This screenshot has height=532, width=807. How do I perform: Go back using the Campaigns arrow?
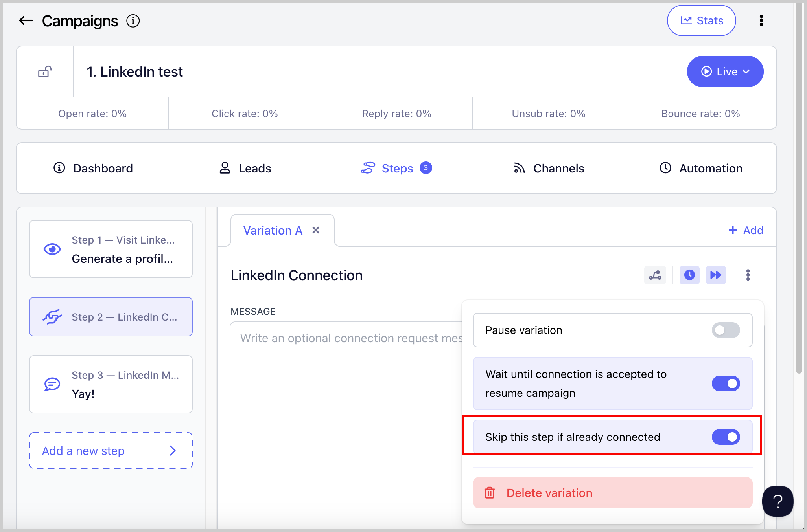[x=26, y=21]
